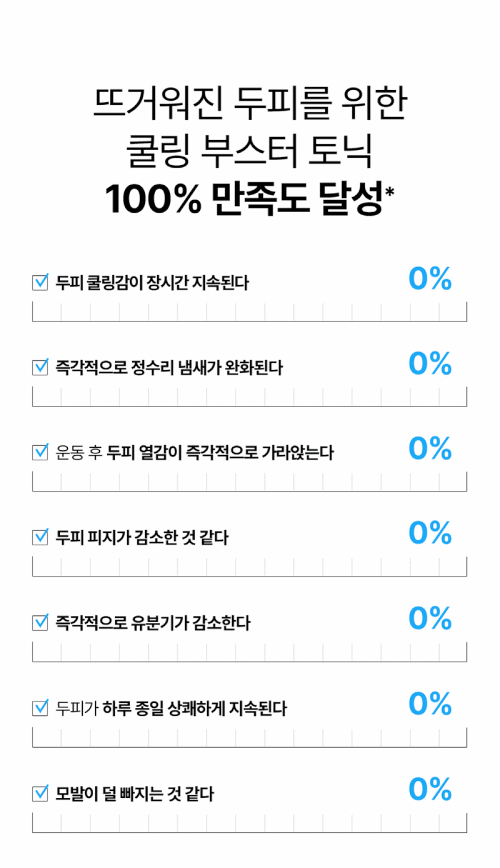Screen dimensions: 500x868
Task: Click the asterisk after 만족도 달성
Action: [x=390, y=191]
